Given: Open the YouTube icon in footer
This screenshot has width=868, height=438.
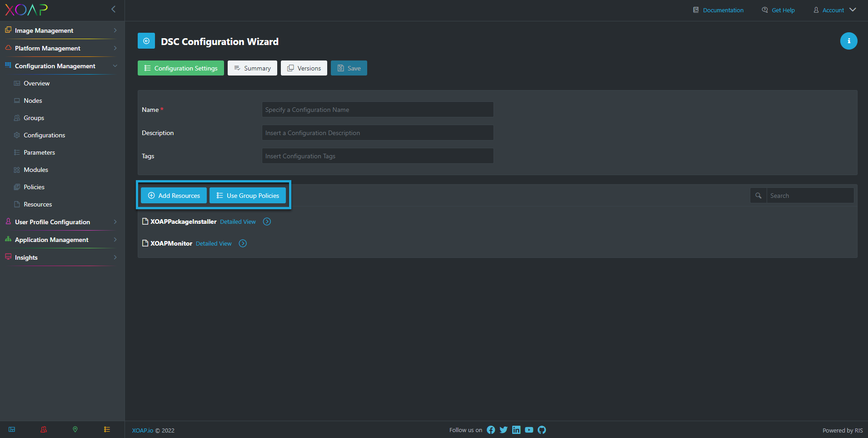Looking at the screenshot, I should pyautogui.click(x=529, y=430).
